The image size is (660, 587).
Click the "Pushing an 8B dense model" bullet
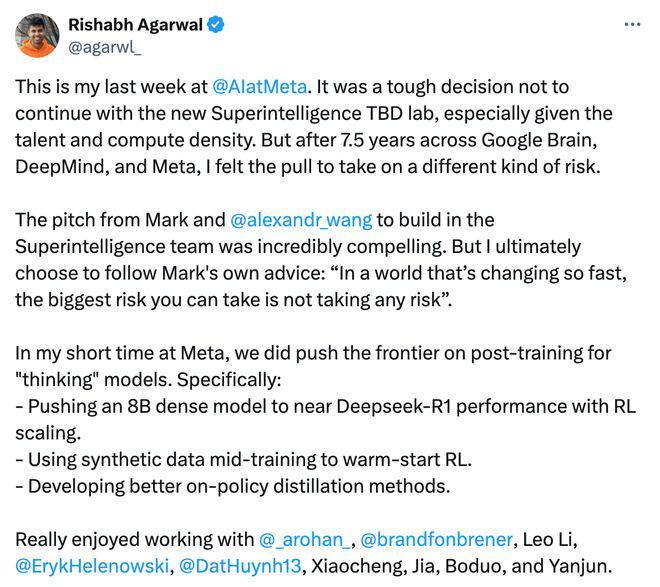pos(150,407)
